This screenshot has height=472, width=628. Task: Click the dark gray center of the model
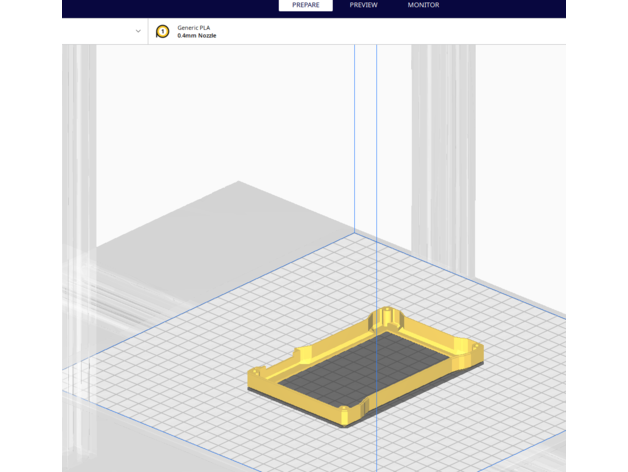(x=370, y=370)
